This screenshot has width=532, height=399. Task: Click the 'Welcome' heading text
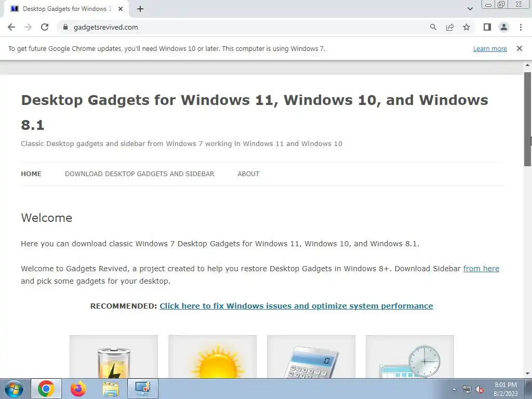click(x=46, y=218)
